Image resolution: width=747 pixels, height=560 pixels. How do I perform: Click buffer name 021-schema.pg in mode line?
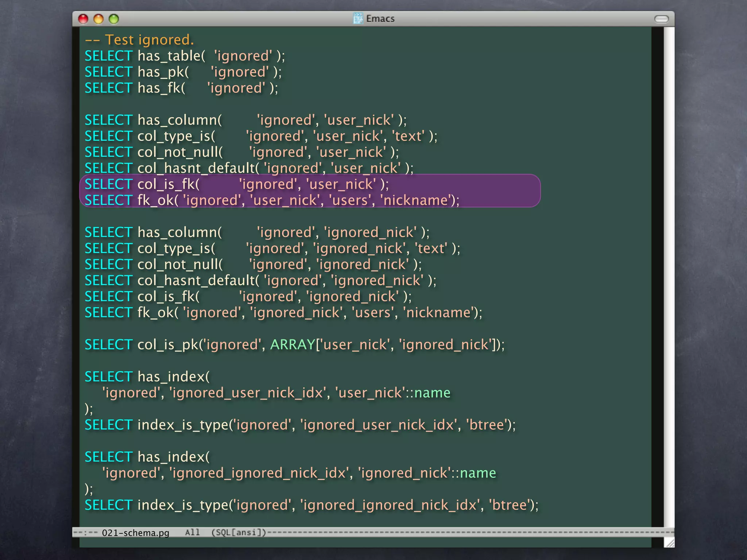pyautogui.click(x=135, y=533)
